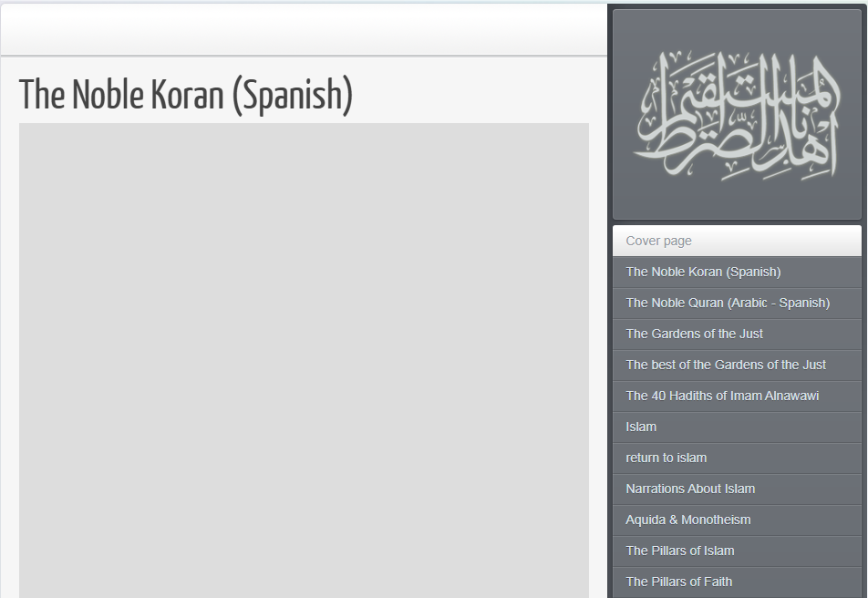Select the Cover page menu item
The image size is (868, 598).
[658, 241]
